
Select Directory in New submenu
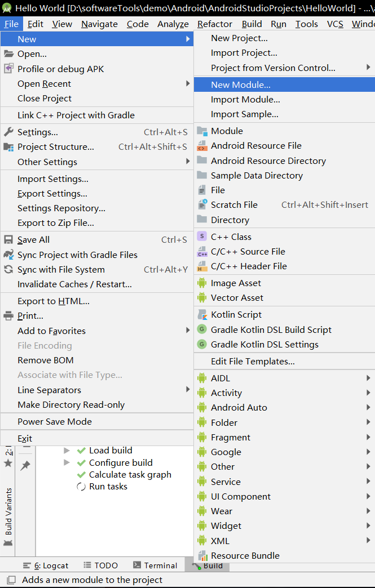point(285,220)
